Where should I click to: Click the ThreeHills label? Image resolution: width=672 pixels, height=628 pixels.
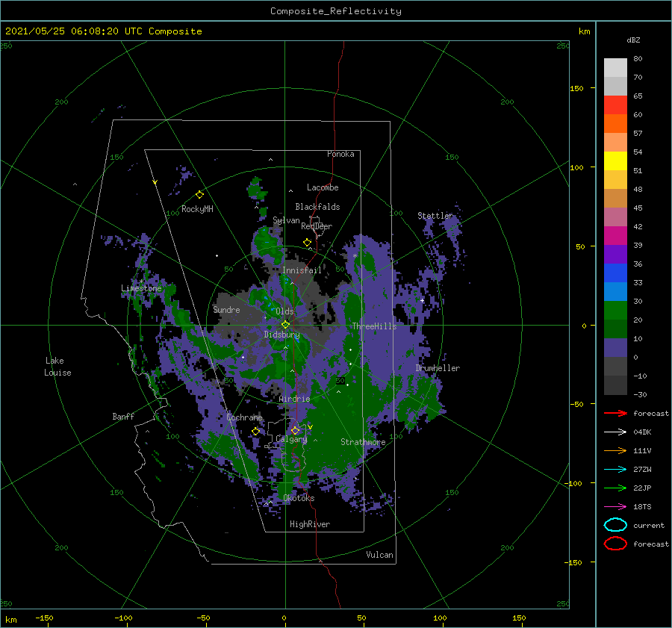pos(375,326)
